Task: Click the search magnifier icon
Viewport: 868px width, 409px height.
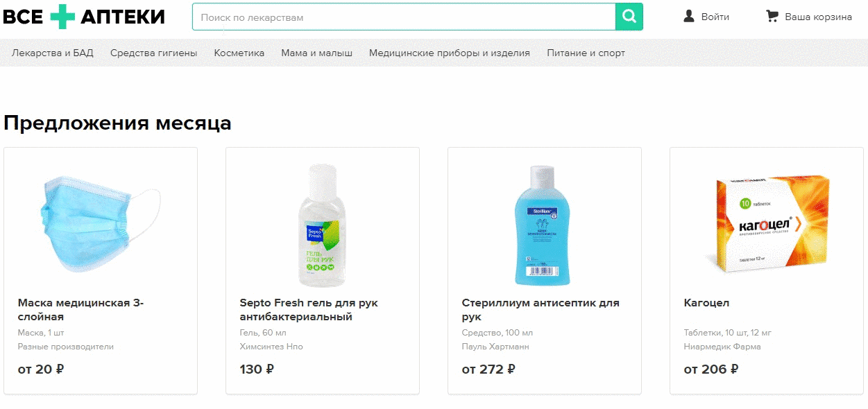Action: (x=629, y=16)
